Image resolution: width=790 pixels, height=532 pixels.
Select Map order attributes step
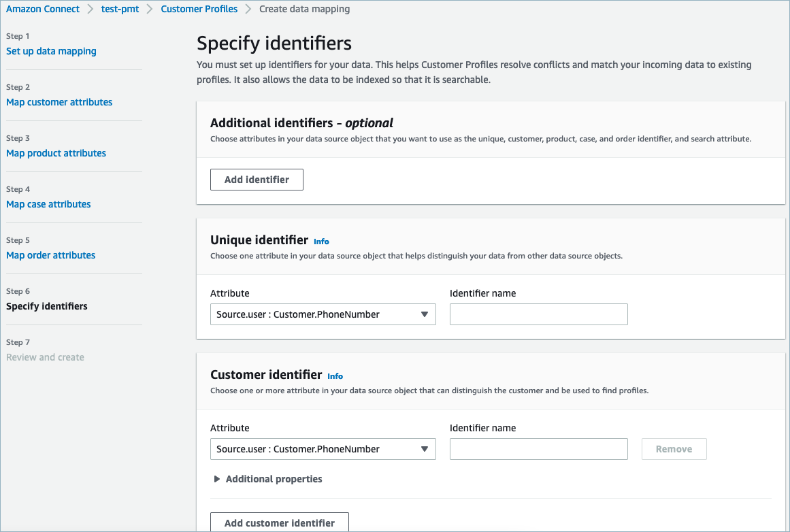(50, 255)
